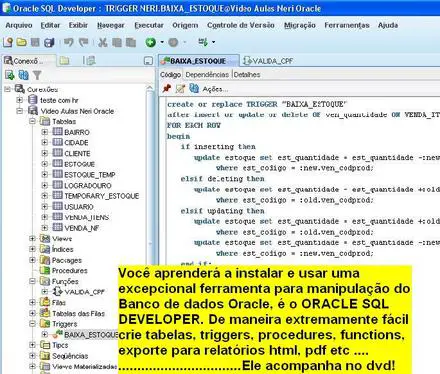This screenshot has height=374, width=440.
Task: Switch to the VALIDA_CPF editor tab
Action: 268,61
